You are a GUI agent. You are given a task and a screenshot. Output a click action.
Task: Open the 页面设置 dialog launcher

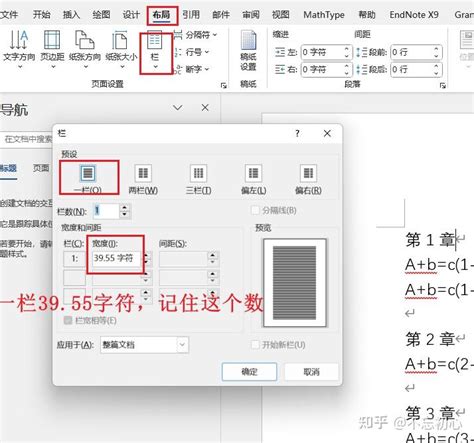click(224, 85)
